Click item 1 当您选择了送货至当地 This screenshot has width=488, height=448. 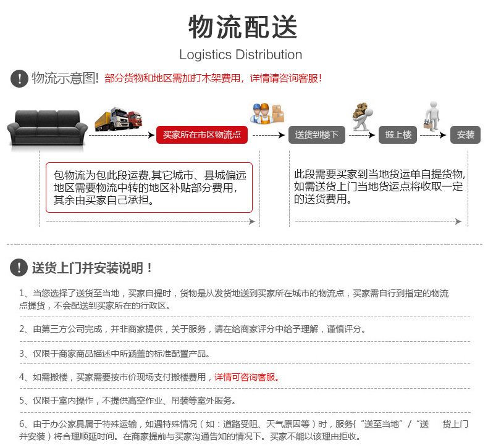[x=233, y=299]
